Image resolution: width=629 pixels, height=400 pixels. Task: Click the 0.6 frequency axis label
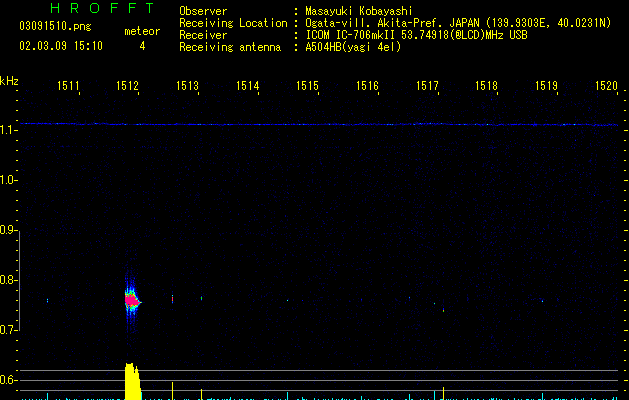point(8,380)
